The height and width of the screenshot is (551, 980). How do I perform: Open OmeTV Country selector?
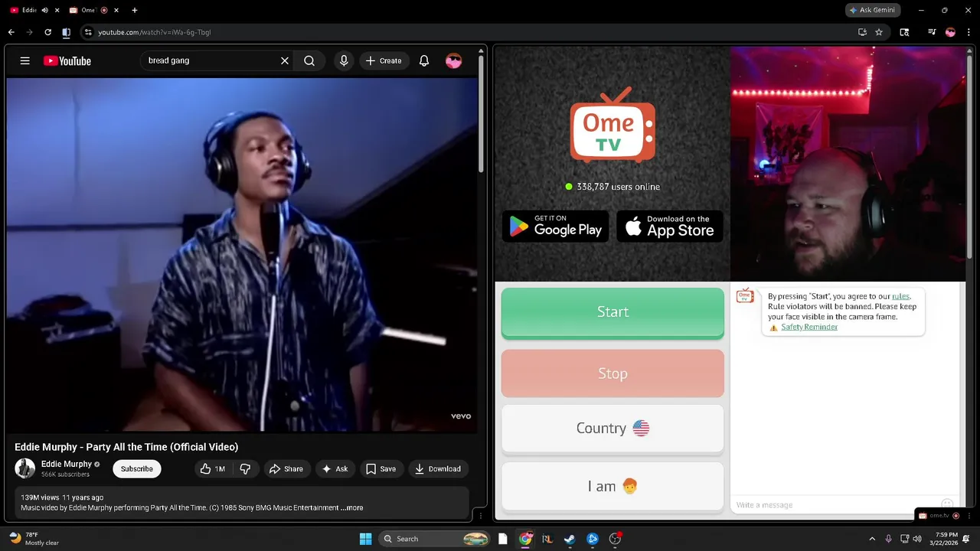(612, 429)
